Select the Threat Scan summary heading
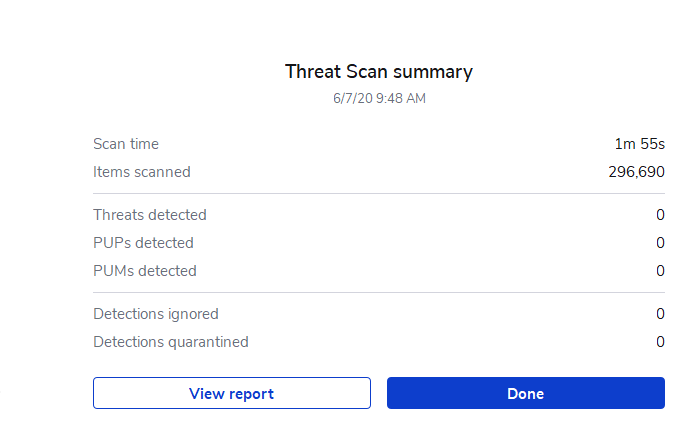The height and width of the screenshot is (425, 698). click(379, 72)
